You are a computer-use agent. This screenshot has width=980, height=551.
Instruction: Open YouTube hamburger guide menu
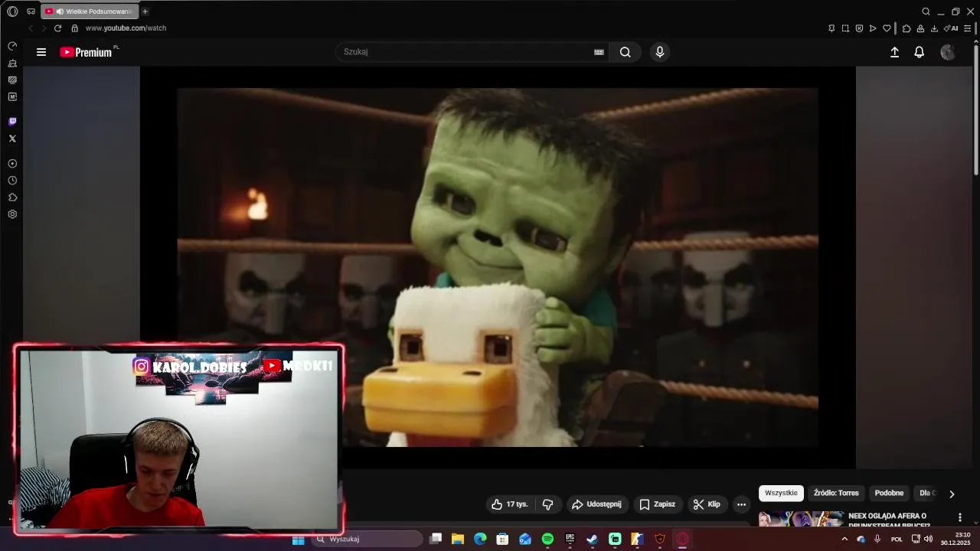41,52
